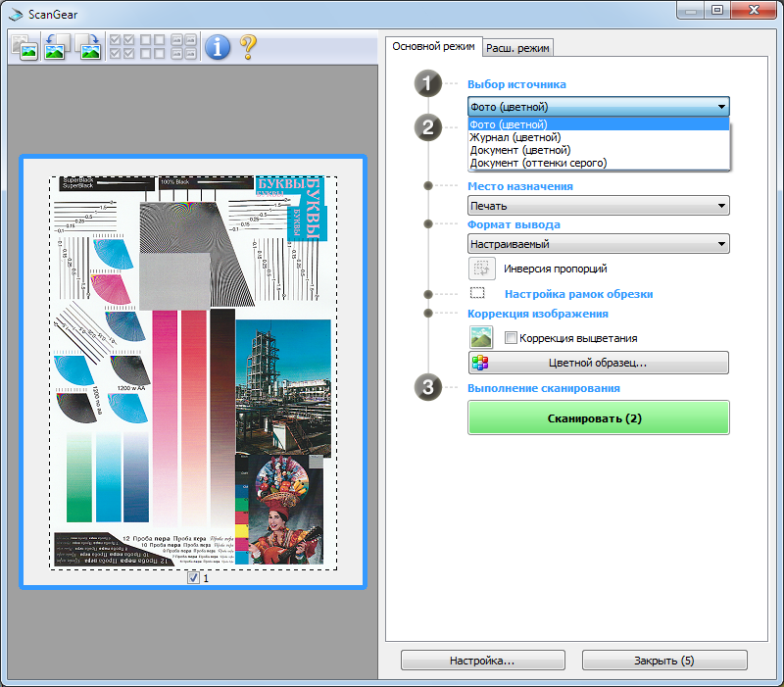Click the Настройка... button

pos(482,661)
